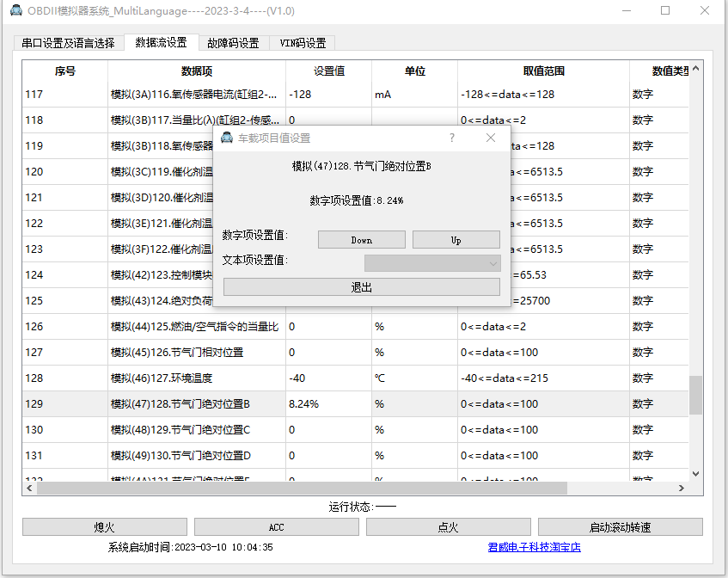Click the question mark help icon in the dialog
The image size is (728, 578).
pos(451,138)
